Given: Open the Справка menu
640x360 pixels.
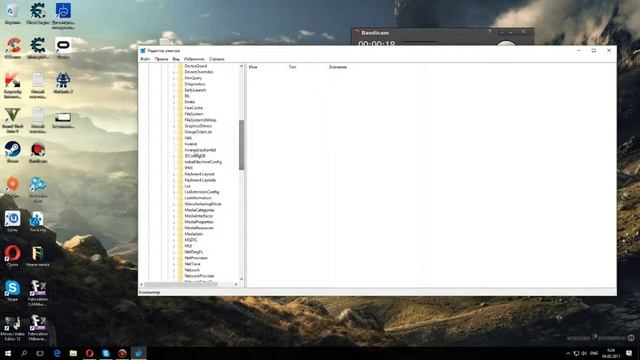Looking at the screenshot, I should pos(216,59).
